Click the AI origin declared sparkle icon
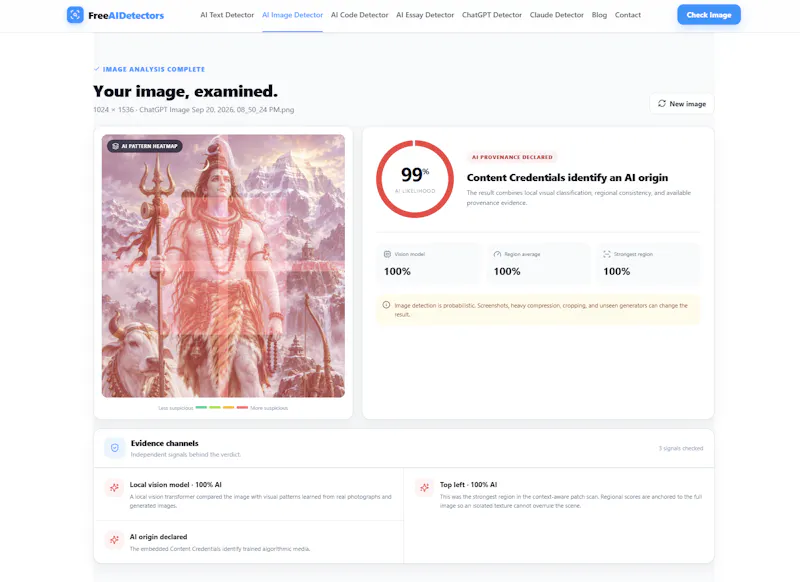 (x=114, y=540)
